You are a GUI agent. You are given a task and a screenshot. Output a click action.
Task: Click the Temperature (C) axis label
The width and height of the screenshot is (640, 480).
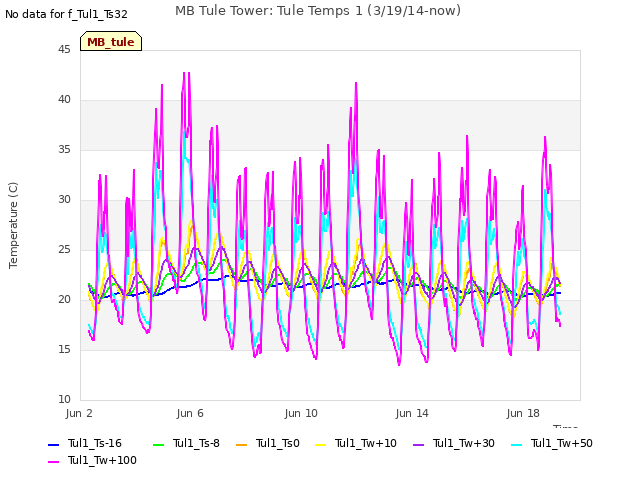point(13,225)
